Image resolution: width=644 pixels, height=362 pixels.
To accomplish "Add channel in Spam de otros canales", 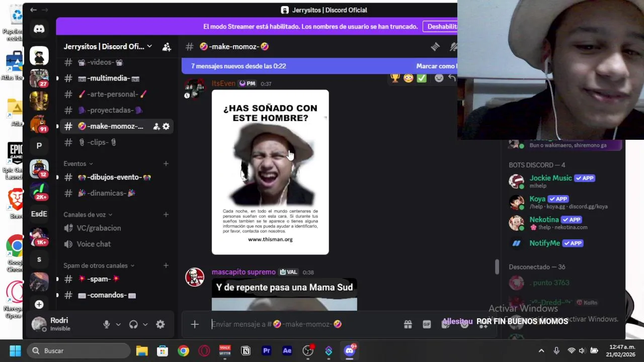I will (x=166, y=265).
